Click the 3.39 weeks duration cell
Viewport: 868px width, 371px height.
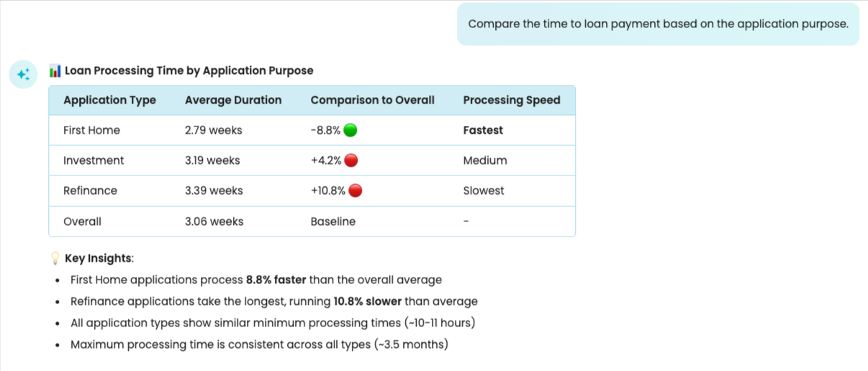[x=214, y=191]
